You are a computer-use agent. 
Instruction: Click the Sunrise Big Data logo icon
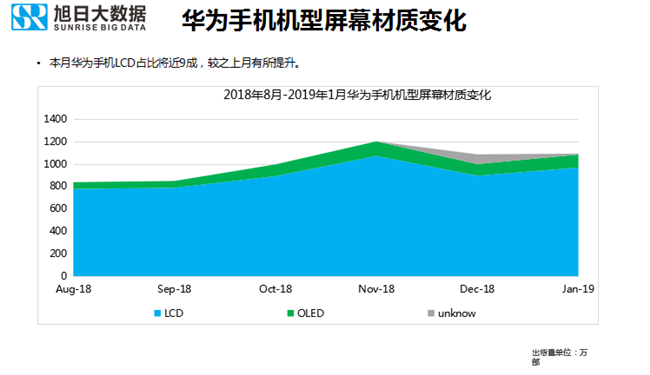click(x=29, y=17)
